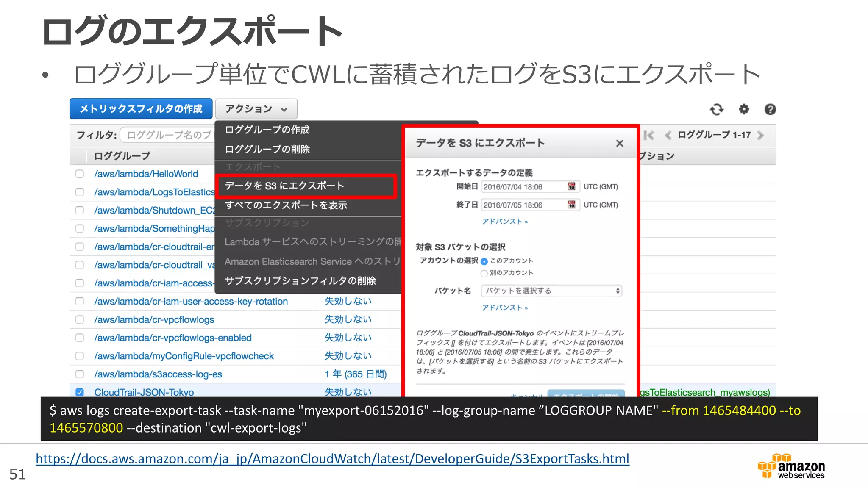Open the calendar picker for 終了日
This screenshot has width=868, height=488.
pyautogui.click(x=571, y=205)
